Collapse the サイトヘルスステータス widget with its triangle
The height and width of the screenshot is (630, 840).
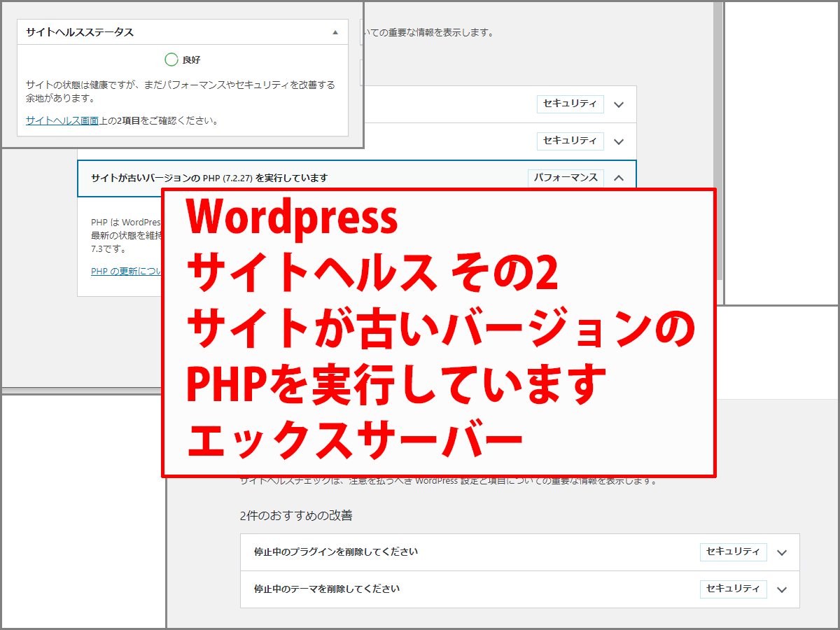335,32
